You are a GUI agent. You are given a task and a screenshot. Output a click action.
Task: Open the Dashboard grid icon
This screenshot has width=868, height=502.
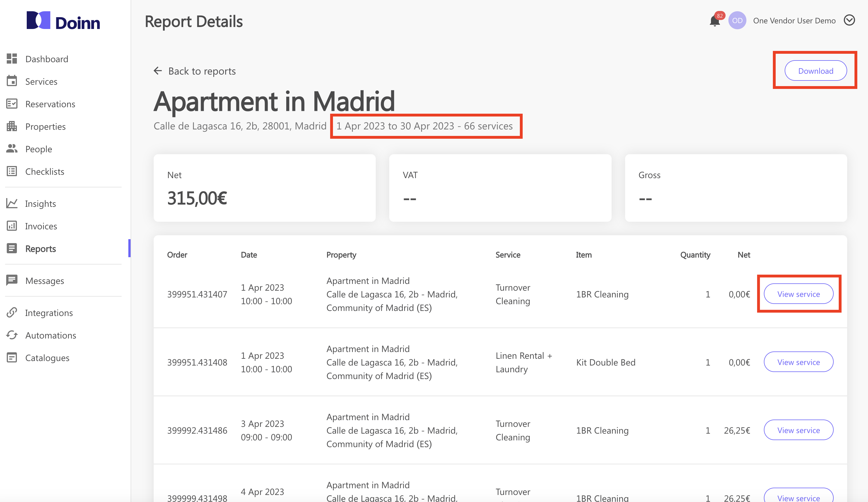point(12,59)
